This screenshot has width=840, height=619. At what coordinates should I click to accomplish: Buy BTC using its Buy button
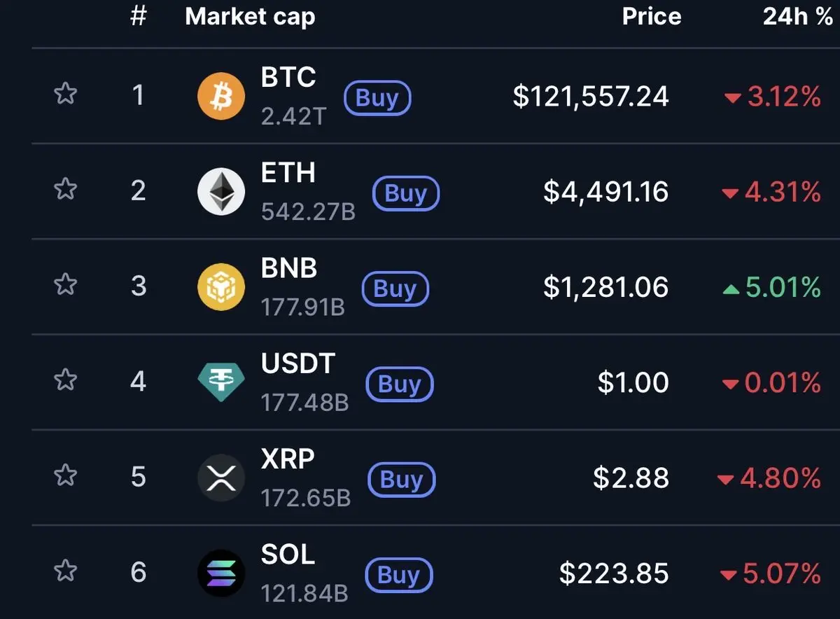tap(377, 98)
